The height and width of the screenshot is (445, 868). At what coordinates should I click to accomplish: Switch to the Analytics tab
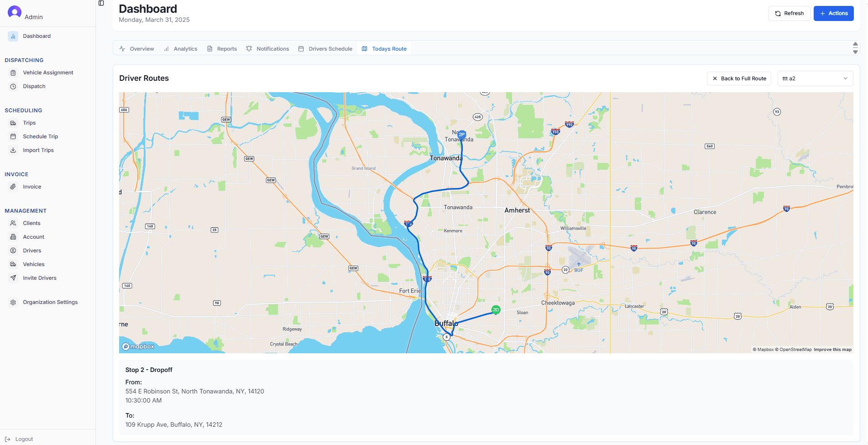(x=181, y=48)
